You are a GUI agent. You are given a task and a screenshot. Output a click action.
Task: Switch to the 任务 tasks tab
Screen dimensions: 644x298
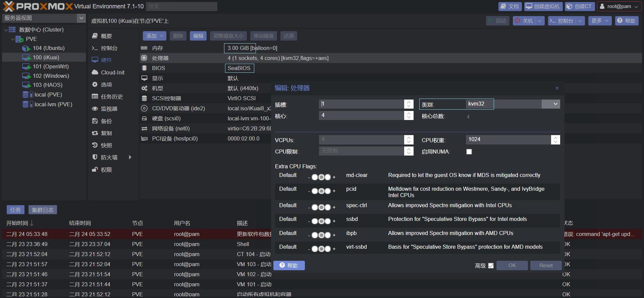[x=15, y=210]
